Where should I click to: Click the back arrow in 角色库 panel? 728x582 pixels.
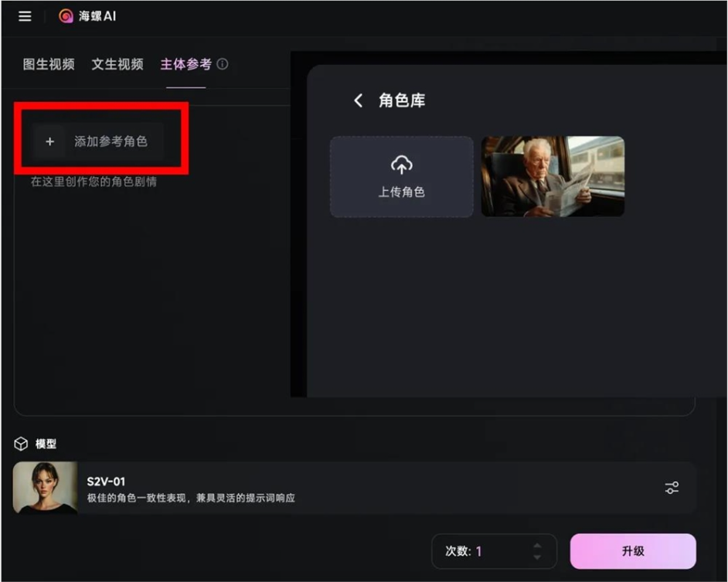click(358, 100)
